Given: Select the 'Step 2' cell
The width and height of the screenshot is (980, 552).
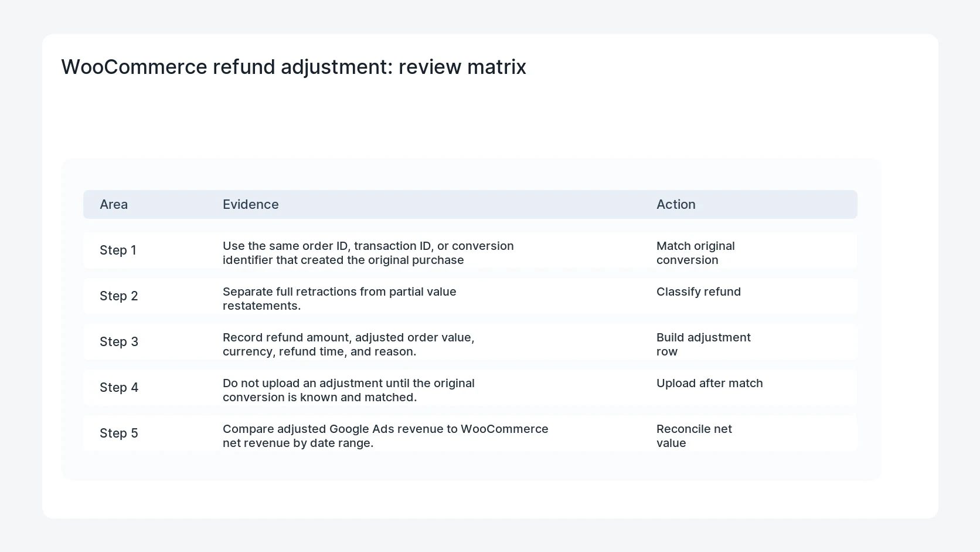Looking at the screenshot, I should point(119,296).
